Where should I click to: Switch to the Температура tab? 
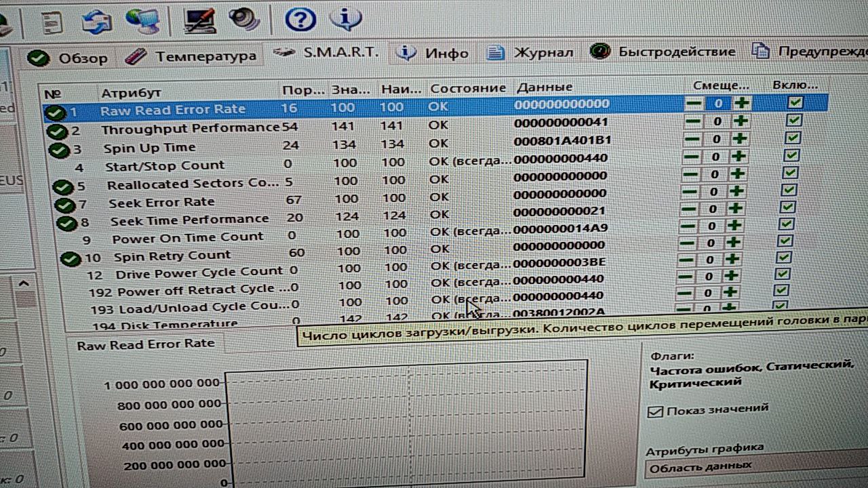click(191, 56)
